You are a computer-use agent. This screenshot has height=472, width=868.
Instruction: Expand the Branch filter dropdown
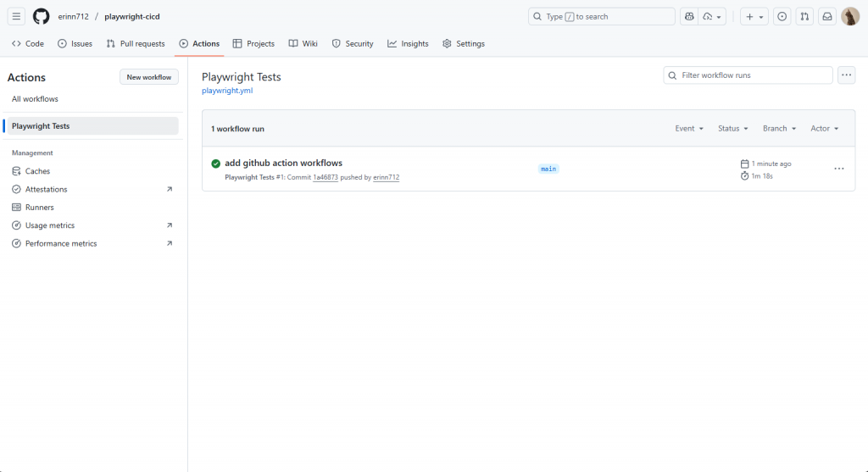[780, 128]
